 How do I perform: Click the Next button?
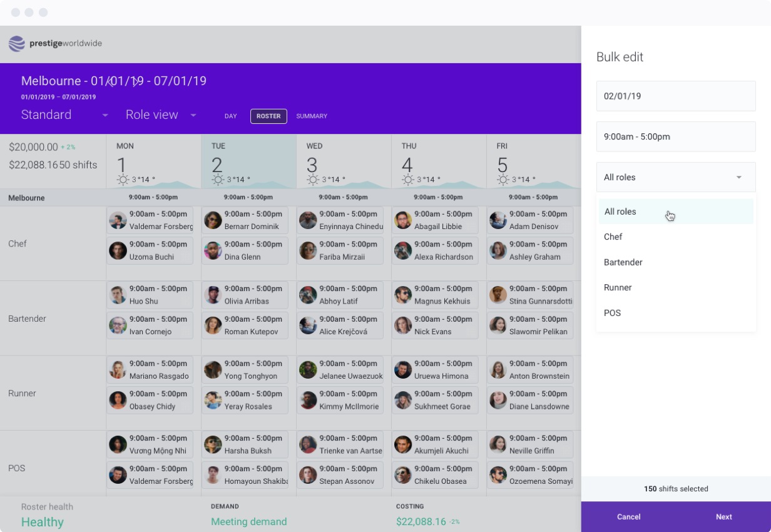(724, 517)
